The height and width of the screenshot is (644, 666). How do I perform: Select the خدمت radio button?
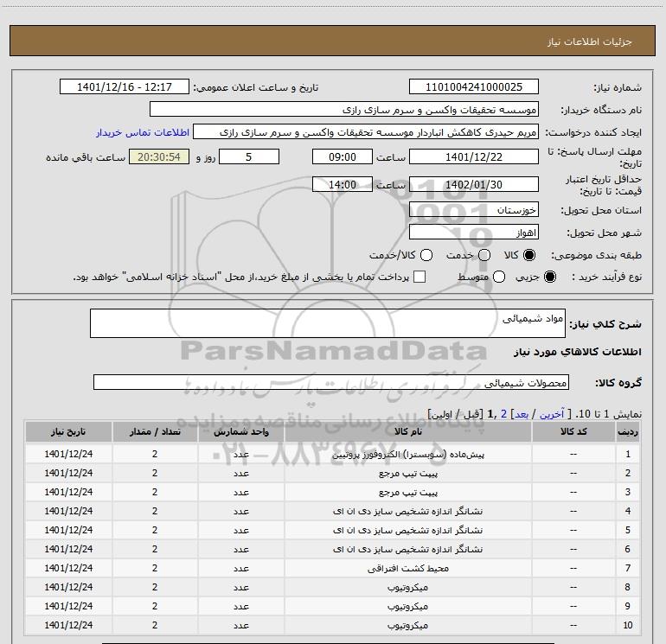click(484, 255)
